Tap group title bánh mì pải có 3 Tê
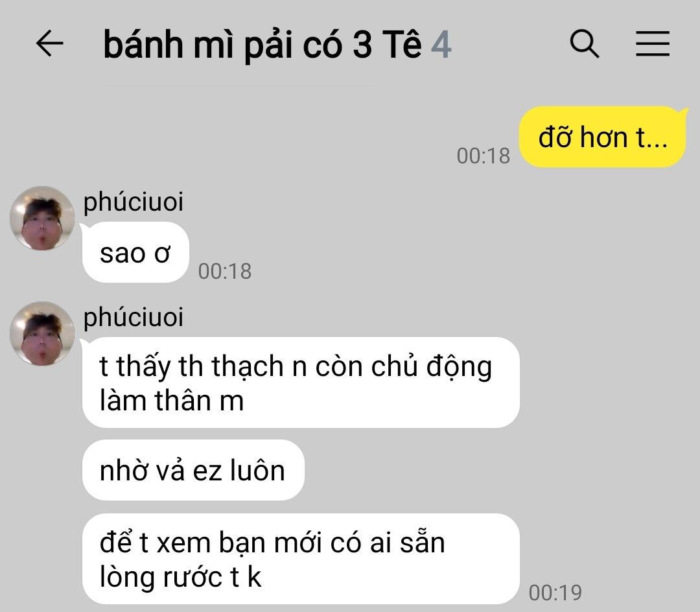The image size is (700, 612). tap(262, 45)
